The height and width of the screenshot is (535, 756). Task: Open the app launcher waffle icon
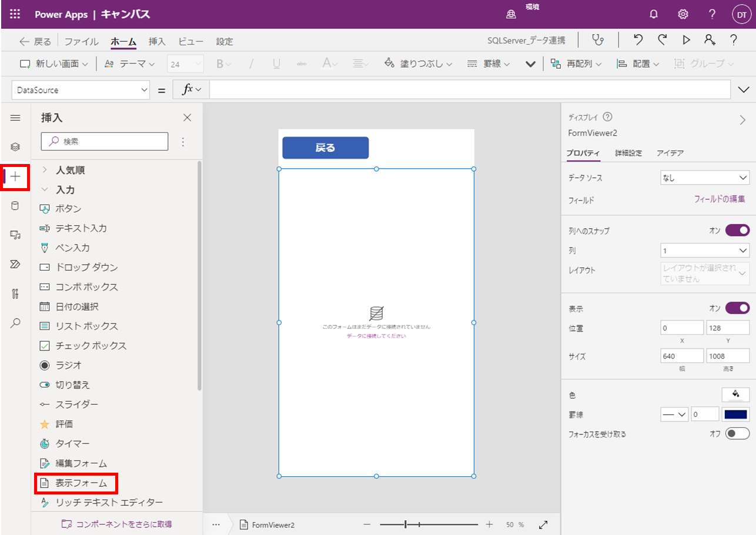pyautogui.click(x=15, y=14)
